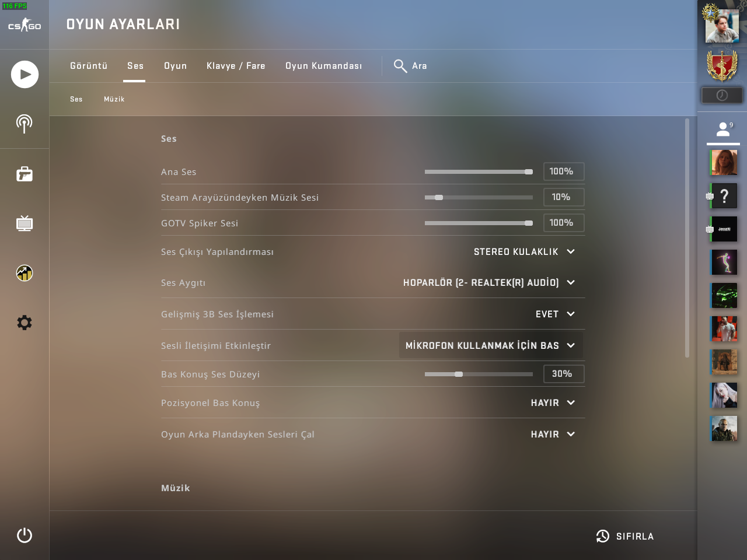
Task: Click the SIFIRLA reset button
Action: pyautogui.click(x=625, y=536)
